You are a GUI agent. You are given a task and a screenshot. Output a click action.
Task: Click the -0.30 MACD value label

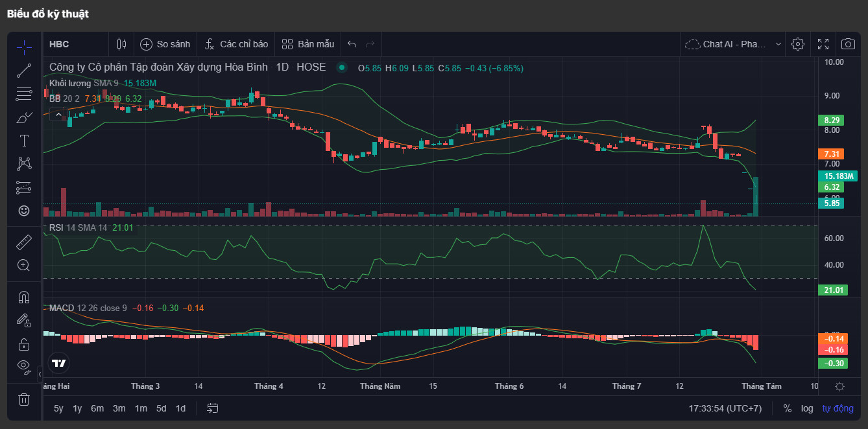click(833, 363)
